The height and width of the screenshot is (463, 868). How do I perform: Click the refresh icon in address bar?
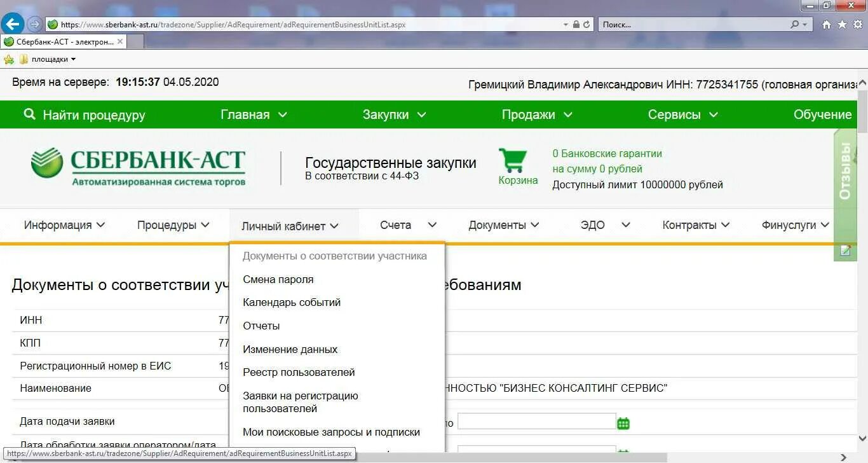point(587,25)
